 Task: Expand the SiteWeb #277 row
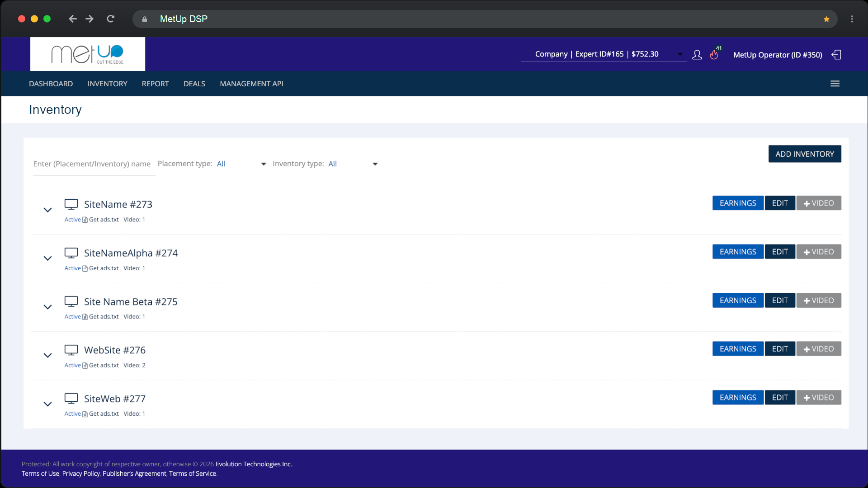pyautogui.click(x=47, y=404)
